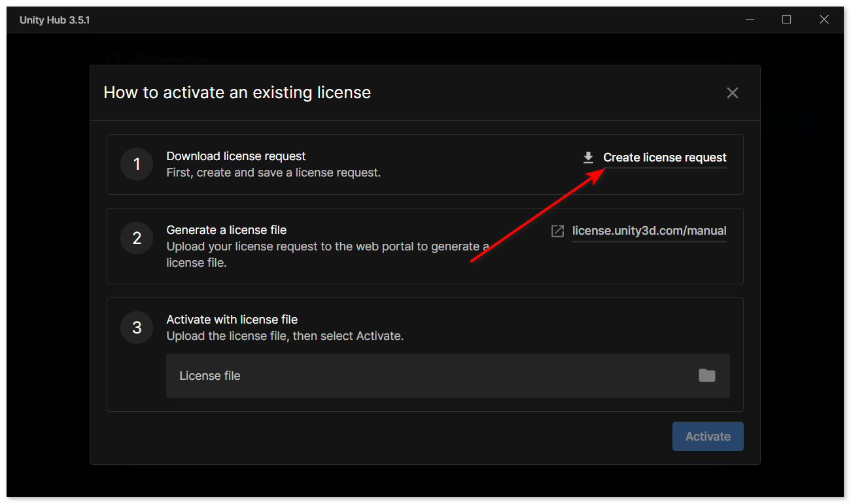Click the dialog title 'How to activate an existing license'
Image resolution: width=851 pixels, height=504 pixels.
point(237,92)
